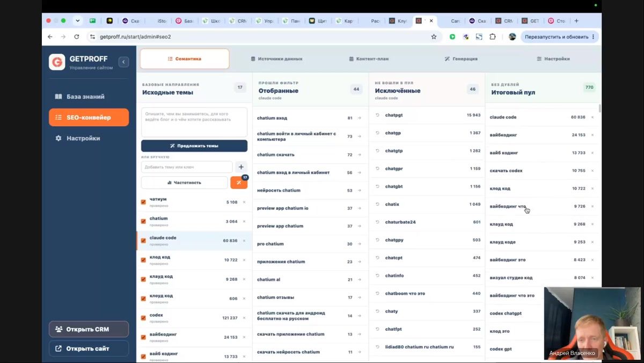644x363 pixels.
Task: Uncheck the вайб кодинг topic checkbox
Action: pos(143,357)
